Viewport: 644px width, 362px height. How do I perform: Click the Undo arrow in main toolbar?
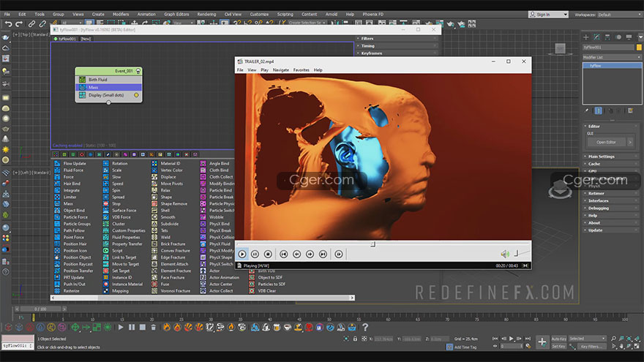tap(8, 24)
